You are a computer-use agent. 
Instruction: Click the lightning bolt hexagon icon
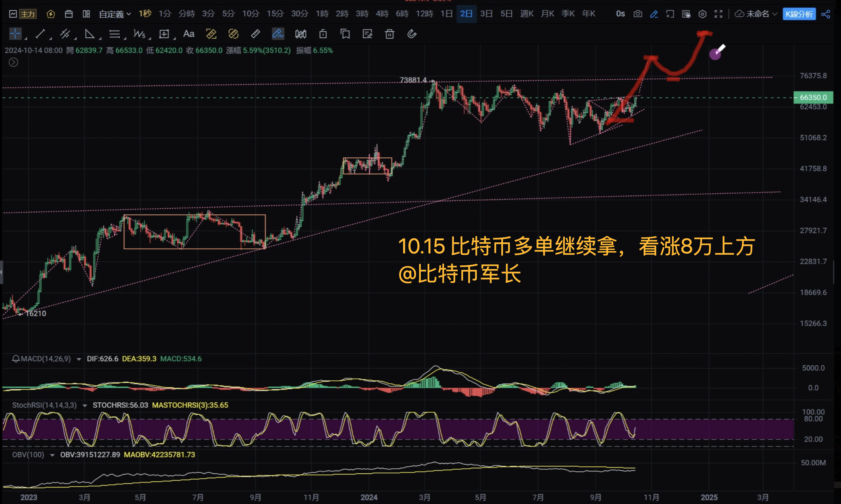[x=50, y=14]
